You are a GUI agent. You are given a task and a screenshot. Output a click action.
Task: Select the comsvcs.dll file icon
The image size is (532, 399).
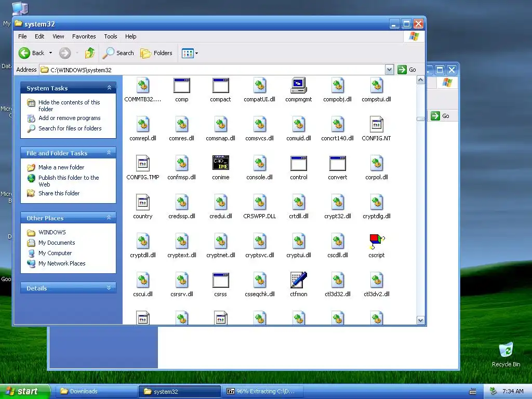(260, 125)
